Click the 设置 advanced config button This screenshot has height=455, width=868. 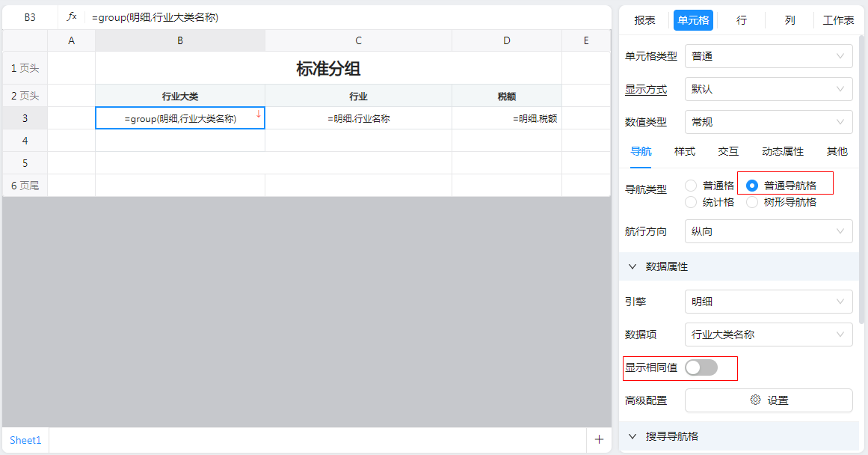[768, 400]
